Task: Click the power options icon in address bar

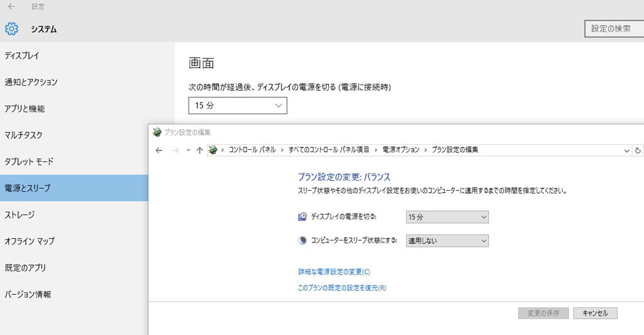Action: (214, 150)
